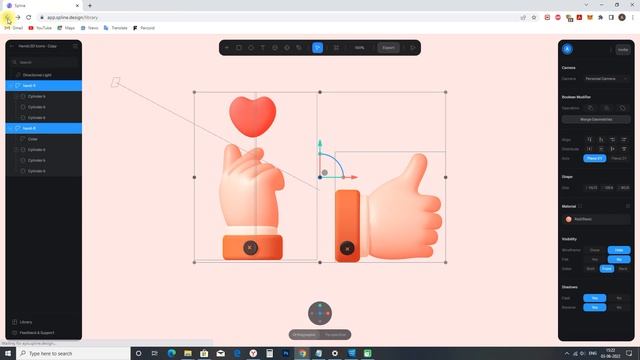This screenshot has height=360, width=640.
Task: Open the Personal Camera dropdown
Action: pyautogui.click(x=606, y=78)
